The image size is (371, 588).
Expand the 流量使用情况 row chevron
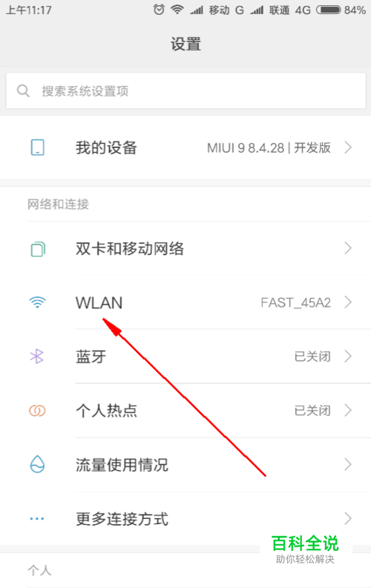point(348,465)
